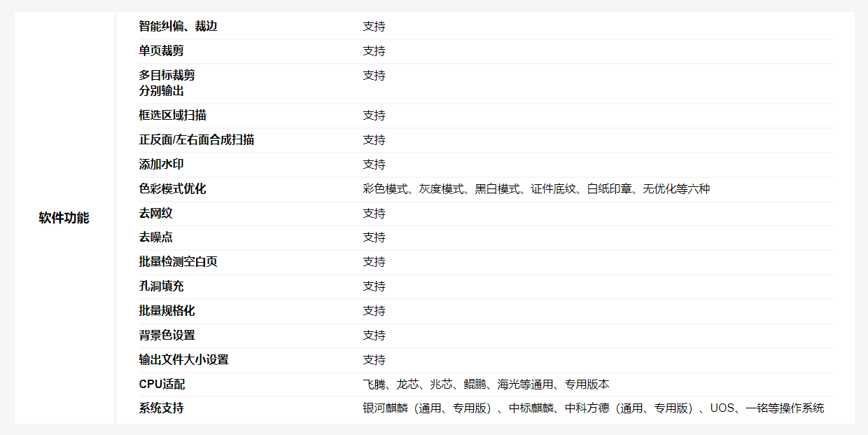Select the 孔洞填充 feature name
Screen dimensions: 868x435
tap(161, 286)
